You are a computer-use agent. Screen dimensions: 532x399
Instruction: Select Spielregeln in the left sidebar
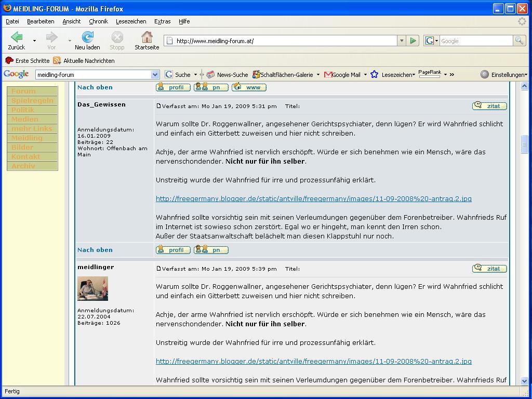point(32,101)
